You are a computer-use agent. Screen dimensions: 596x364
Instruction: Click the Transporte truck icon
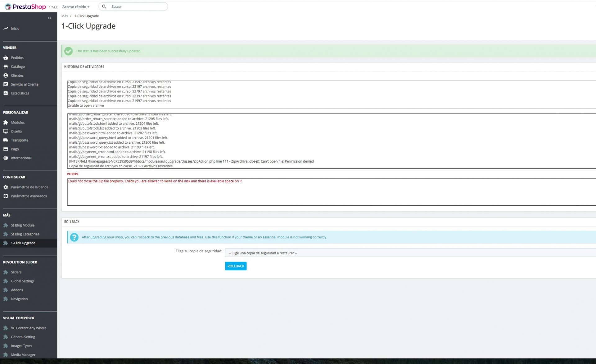(x=6, y=140)
